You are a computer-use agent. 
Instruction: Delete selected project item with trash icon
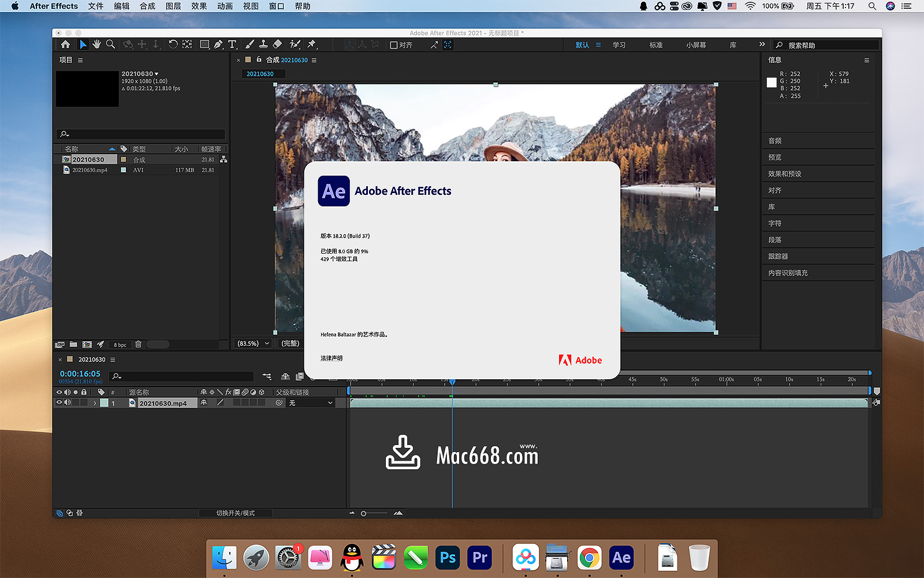pyautogui.click(x=139, y=344)
